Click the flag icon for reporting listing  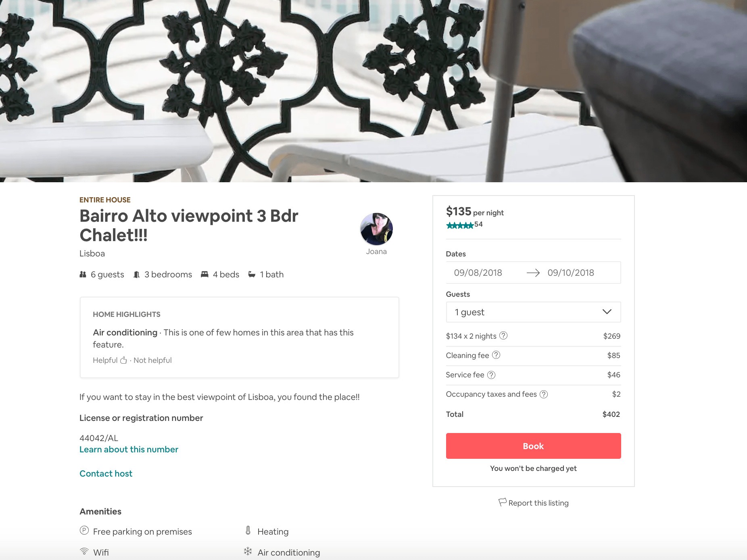502,502
